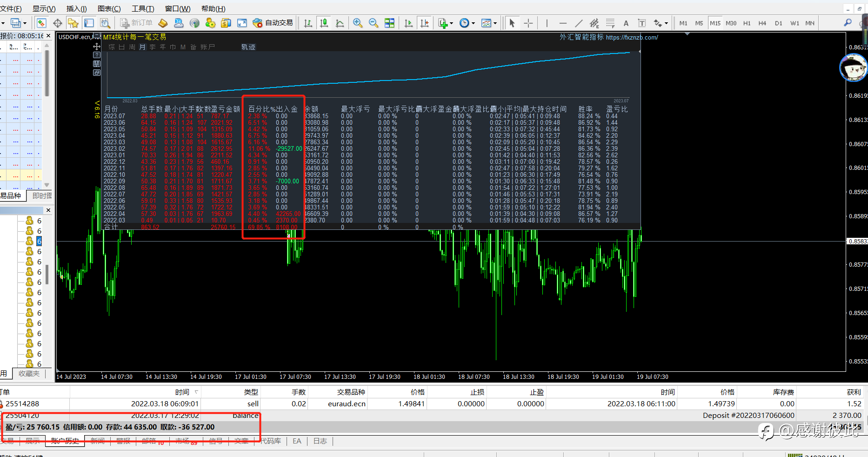Close the Market Watch 报价 panel

pyautogui.click(x=48, y=35)
